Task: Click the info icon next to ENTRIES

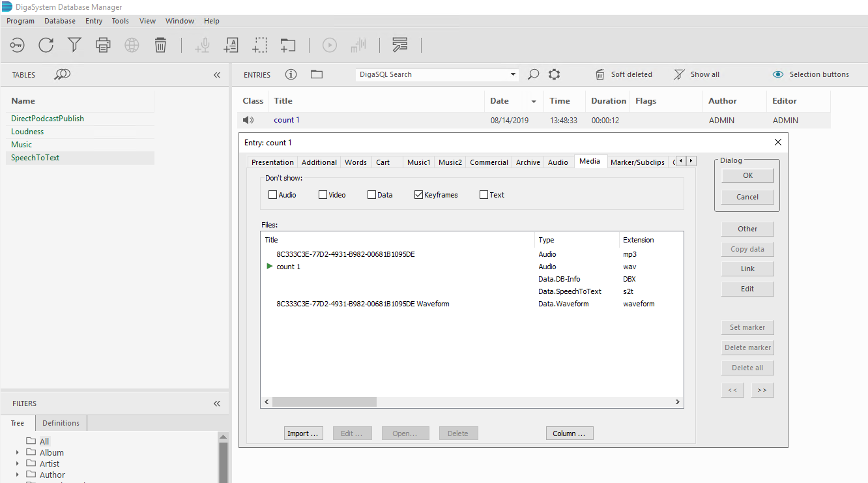Action: 291,74
